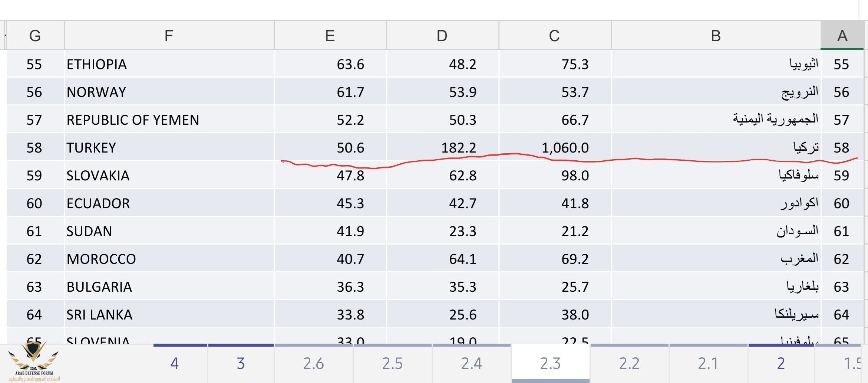This screenshot has height=383, width=868.
Task: Select cell containing 1,060.0
Action: (x=554, y=148)
